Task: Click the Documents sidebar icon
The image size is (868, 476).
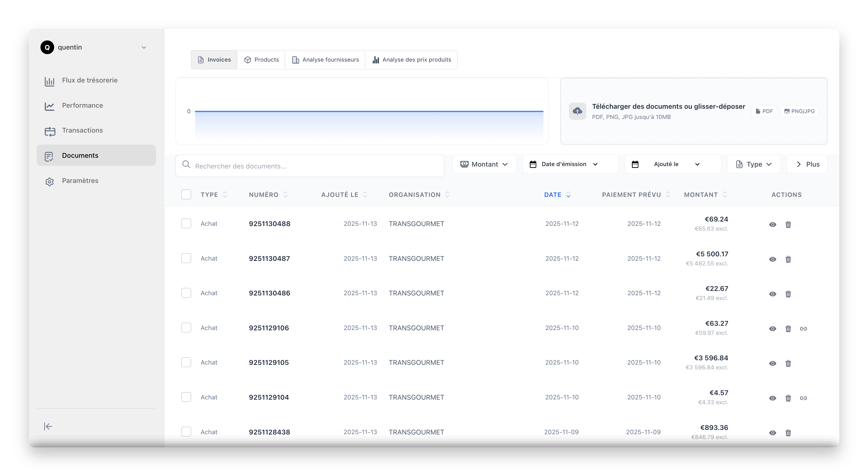Action: (50, 155)
